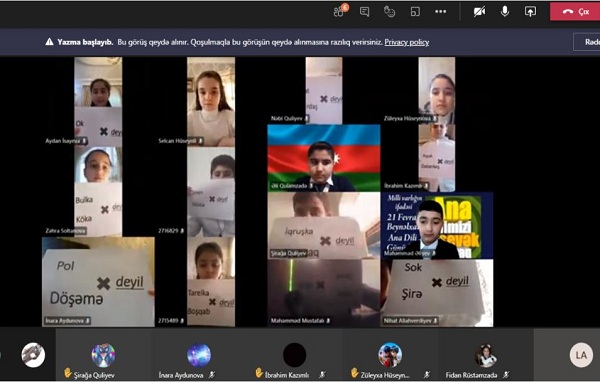
Task: Open the Privacy policy link
Action: point(407,42)
